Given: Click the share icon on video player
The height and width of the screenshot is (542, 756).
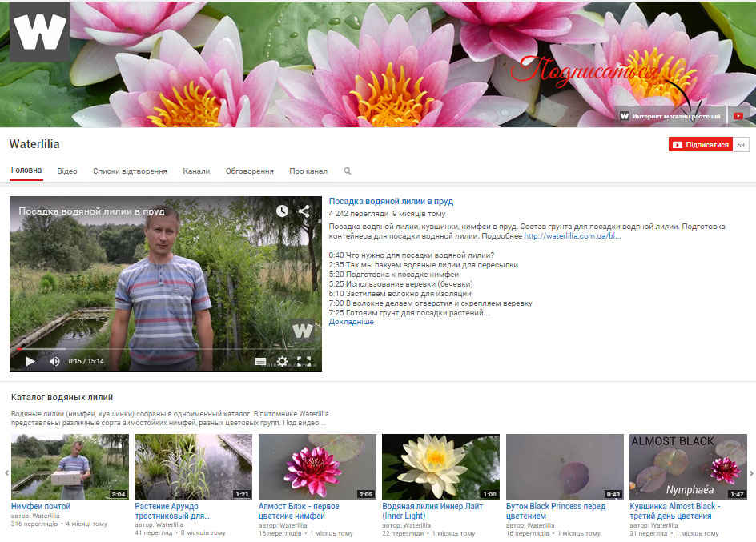Looking at the screenshot, I should 304,211.
